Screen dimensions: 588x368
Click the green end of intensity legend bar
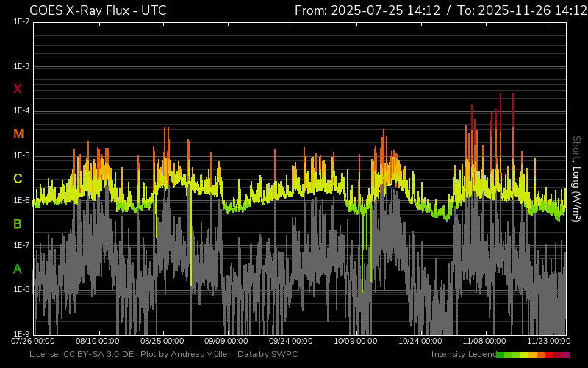(501, 355)
